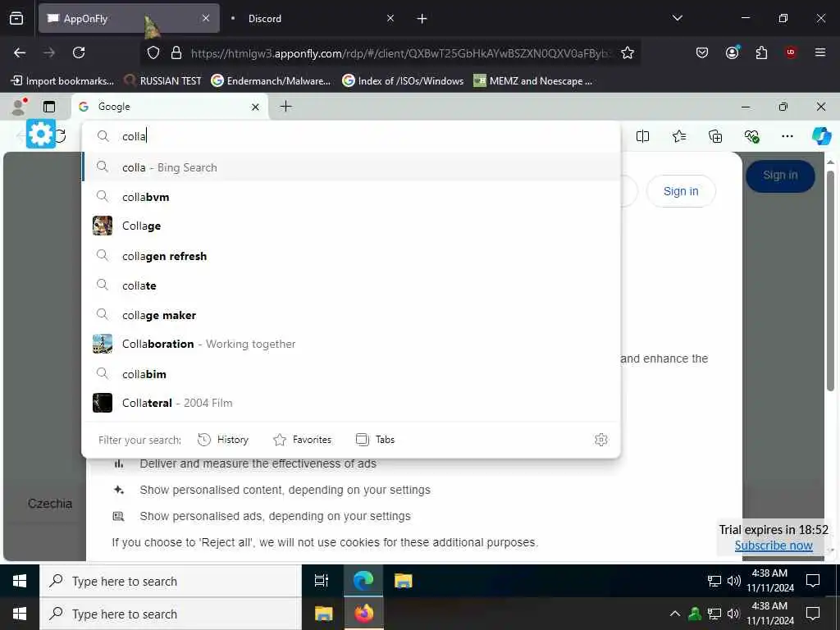Filter search by Tabs

(x=375, y=440)
